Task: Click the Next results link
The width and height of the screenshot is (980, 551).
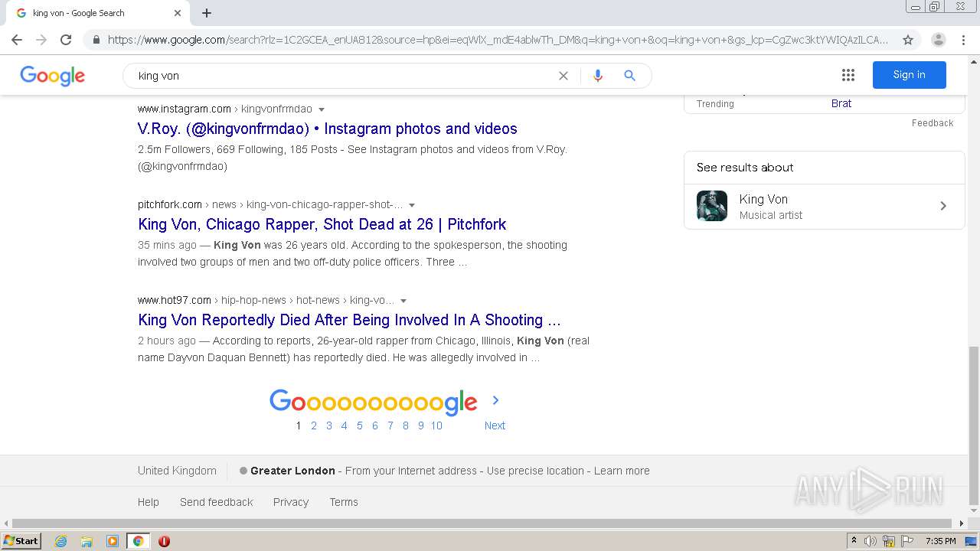Action: [495, 425]
